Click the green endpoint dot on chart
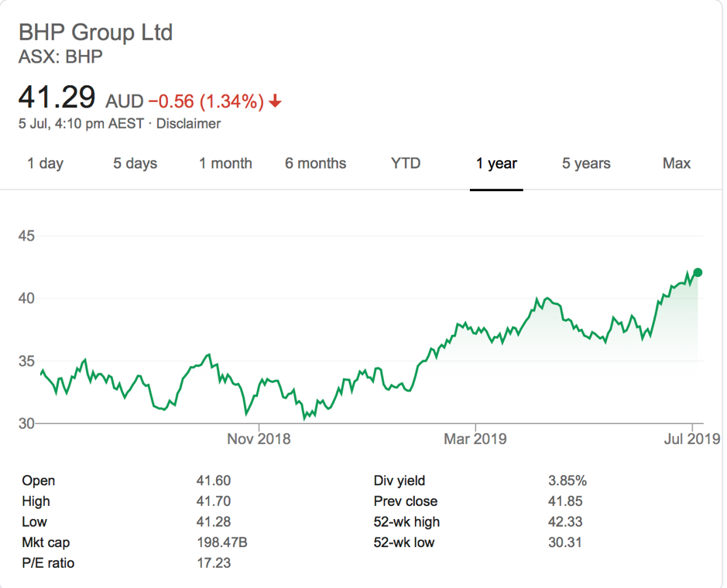 698,272
